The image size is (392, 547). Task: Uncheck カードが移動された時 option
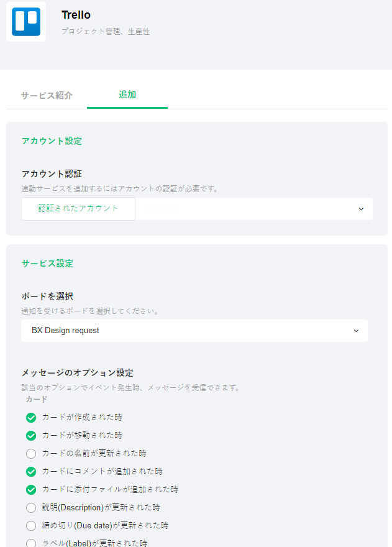click(31, 436)
